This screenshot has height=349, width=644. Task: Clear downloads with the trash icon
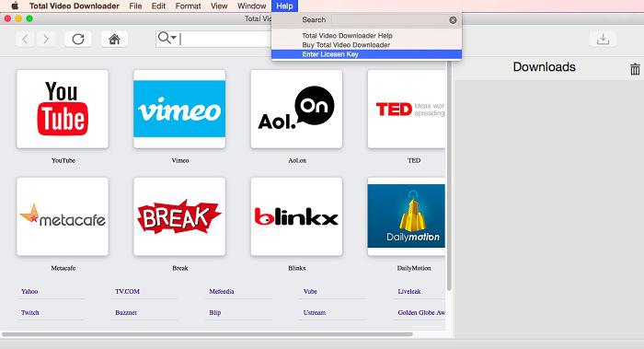[635, 69]
